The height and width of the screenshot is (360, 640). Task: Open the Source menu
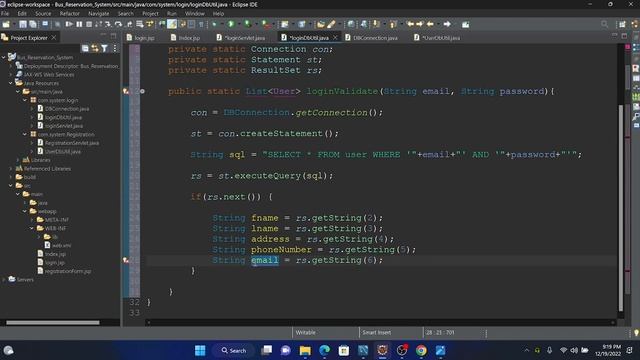pos(43,13)
